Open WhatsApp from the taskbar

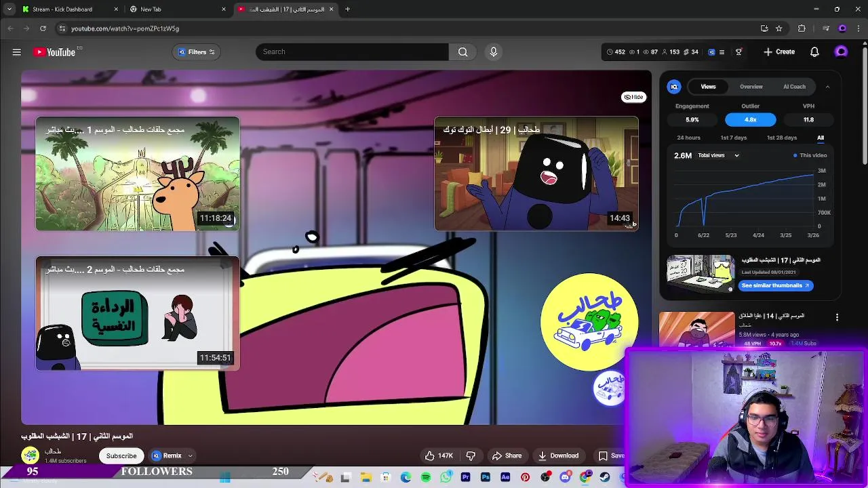click(446, 478)
